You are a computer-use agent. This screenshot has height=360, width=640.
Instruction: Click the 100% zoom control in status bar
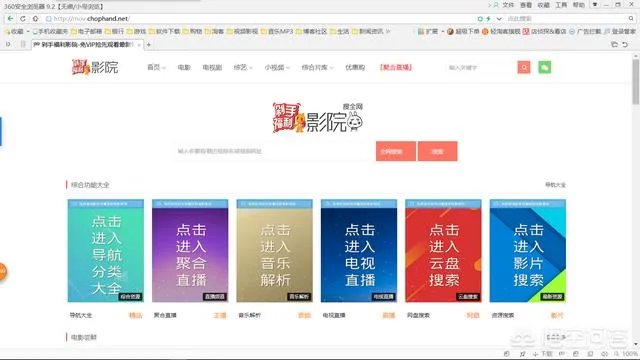coord(627,354)
